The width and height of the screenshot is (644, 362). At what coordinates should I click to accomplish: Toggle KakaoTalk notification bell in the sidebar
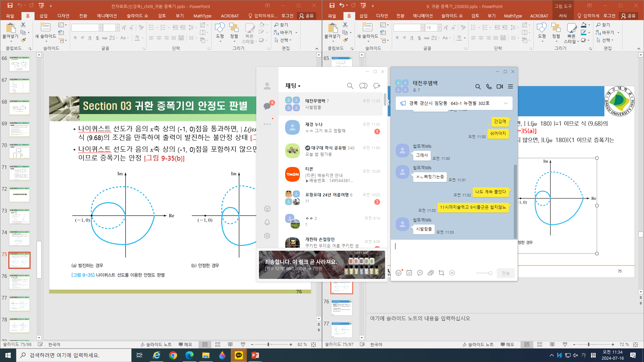tap(267, 222)
